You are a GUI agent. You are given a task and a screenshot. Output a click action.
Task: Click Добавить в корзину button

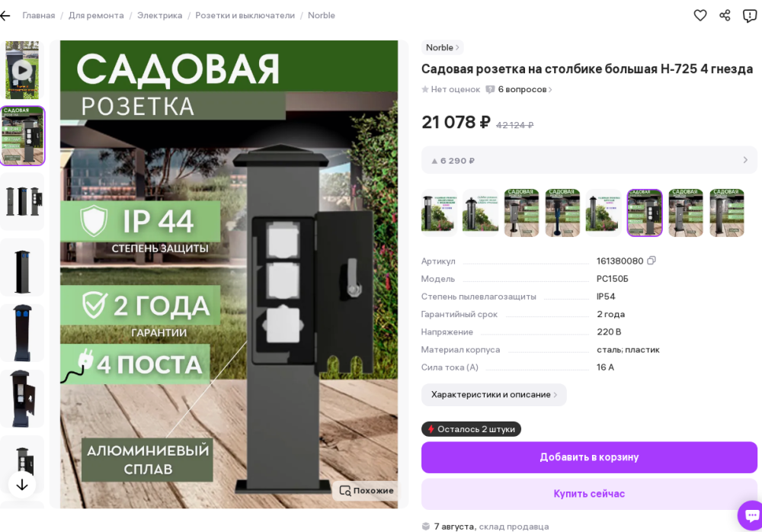[589, 457]
